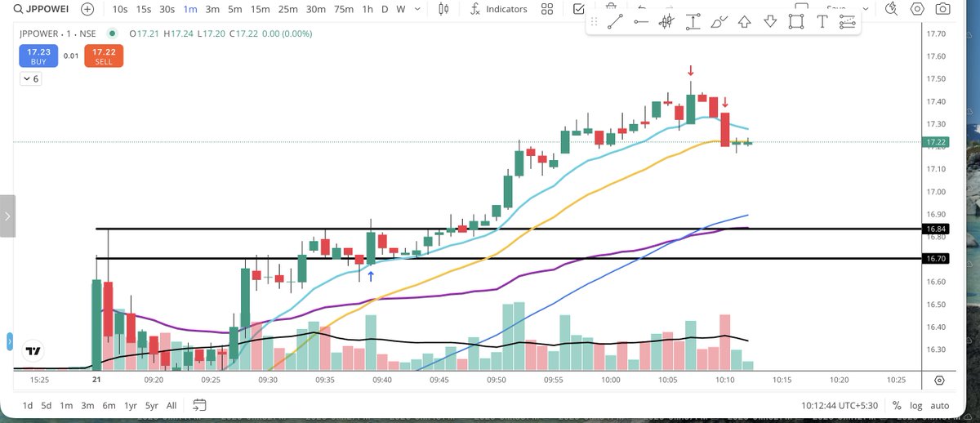Click the TradingView logo on chart
The image size is (980, 423).
(33, 351)
